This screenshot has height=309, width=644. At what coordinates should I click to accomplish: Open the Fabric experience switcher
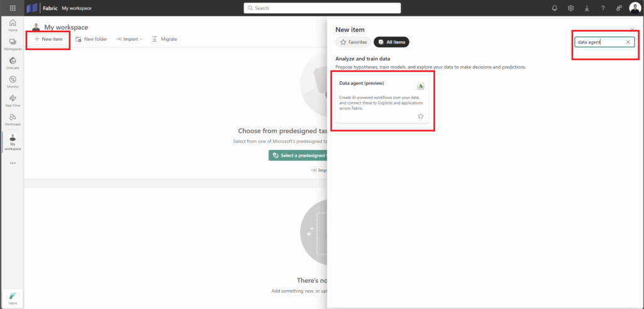[13, 296]
